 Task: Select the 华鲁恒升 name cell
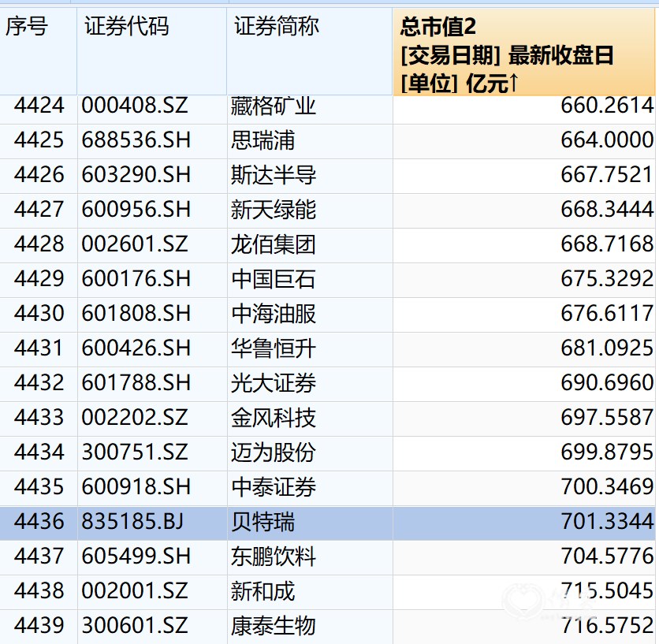310,349
